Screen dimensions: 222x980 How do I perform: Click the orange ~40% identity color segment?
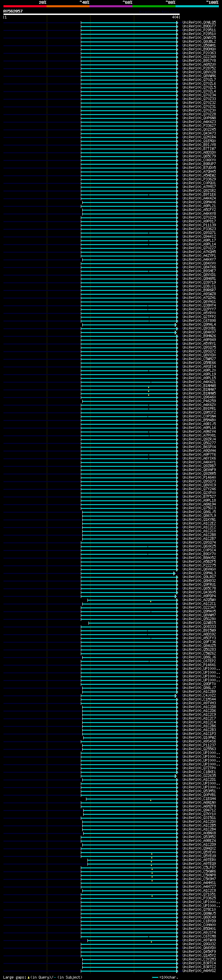pos(68,6)
